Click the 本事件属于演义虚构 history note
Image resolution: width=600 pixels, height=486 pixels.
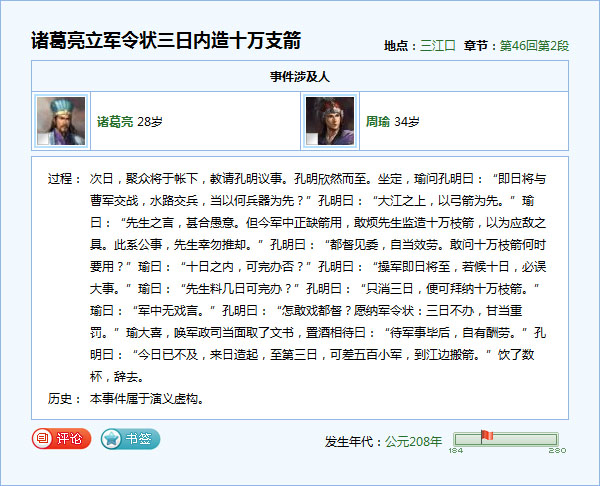[147, 398]
